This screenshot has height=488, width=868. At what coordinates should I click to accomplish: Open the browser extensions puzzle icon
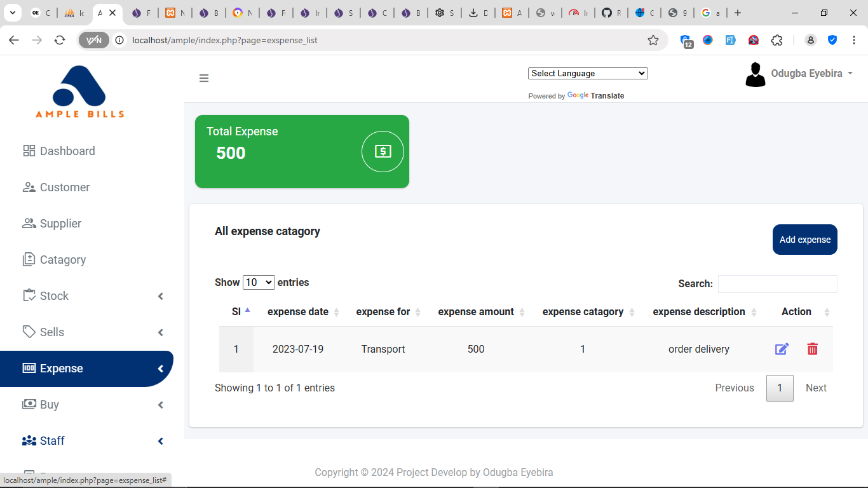(776, 40)
